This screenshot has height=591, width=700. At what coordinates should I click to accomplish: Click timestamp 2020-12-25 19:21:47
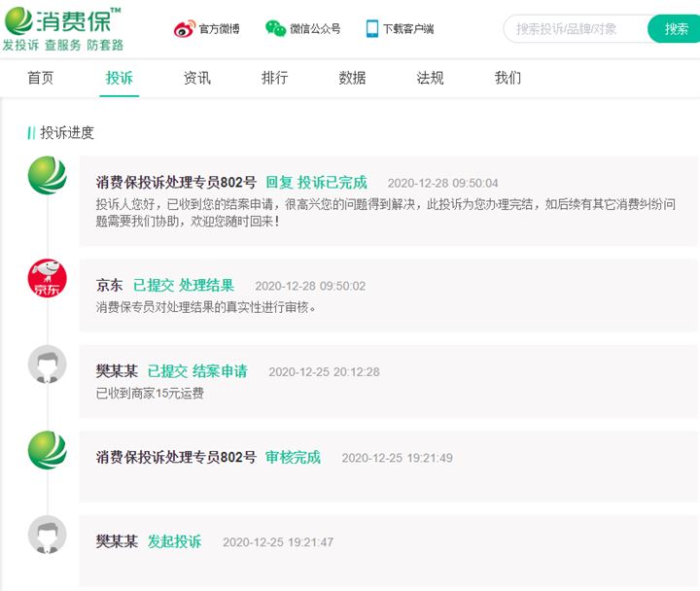coord(278,542)
